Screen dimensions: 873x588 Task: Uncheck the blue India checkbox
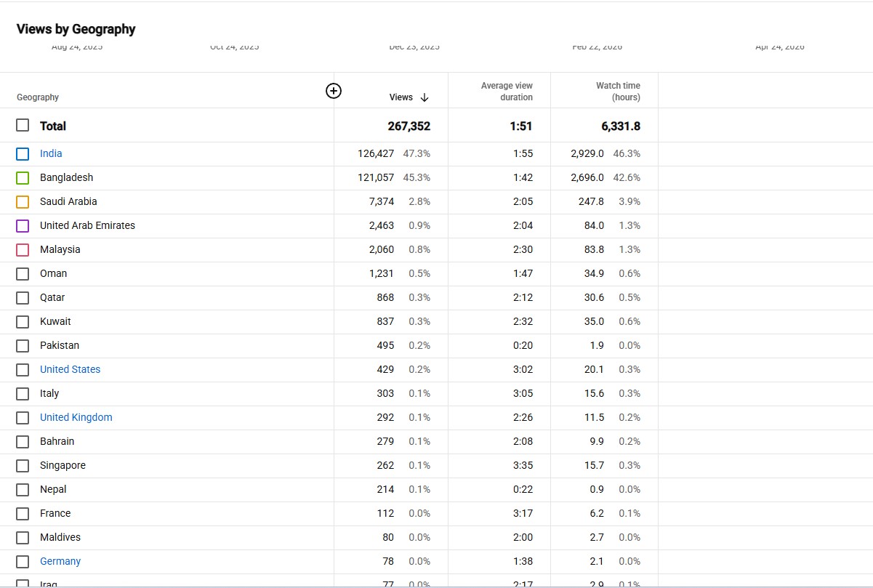pos(23,154)
